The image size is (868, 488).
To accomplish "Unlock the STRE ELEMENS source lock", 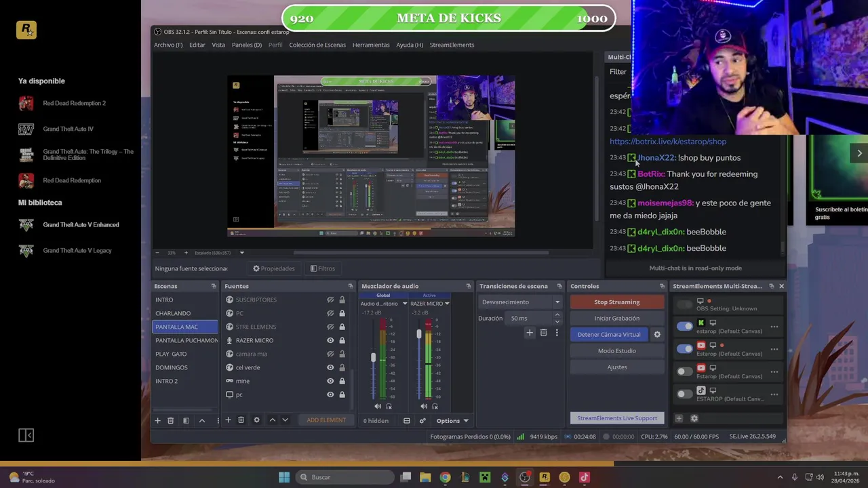I will (342, 327).
